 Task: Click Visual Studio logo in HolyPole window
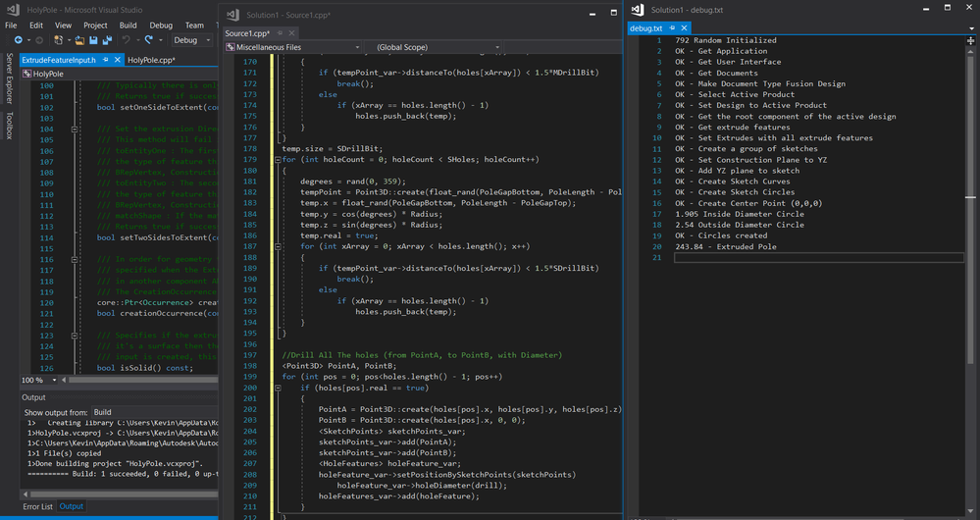click(x=13, y=10)
